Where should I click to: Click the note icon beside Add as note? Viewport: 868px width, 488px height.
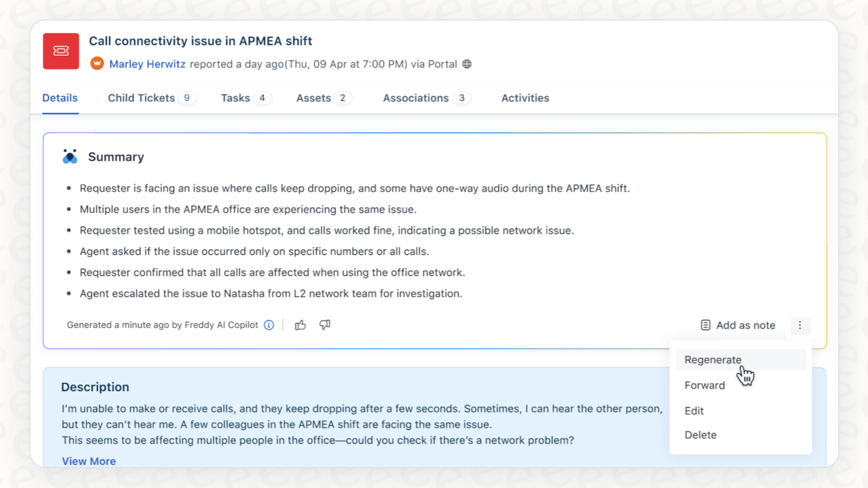(x=705, y=325)
